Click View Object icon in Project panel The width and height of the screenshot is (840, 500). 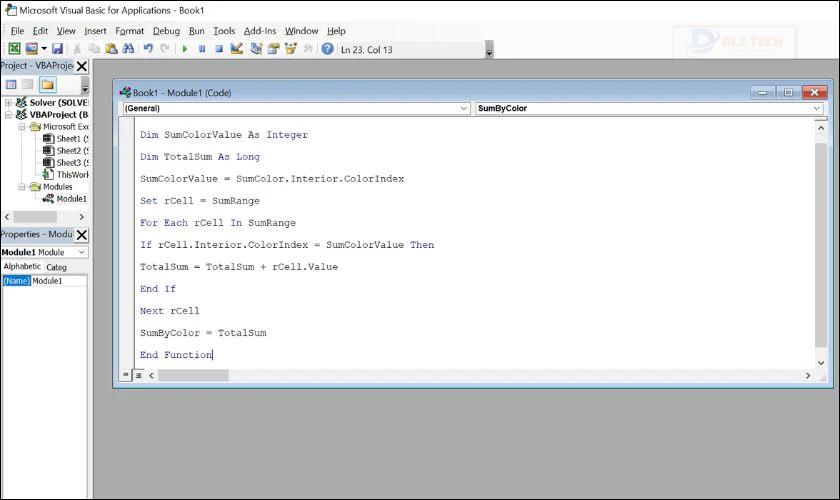coord(28,84)
